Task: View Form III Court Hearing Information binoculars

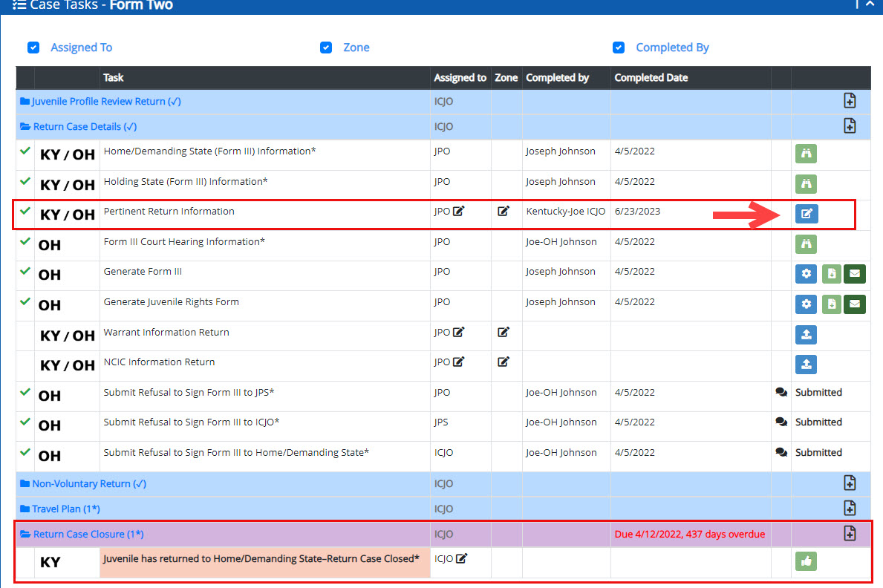Action: (x=806, y=244)
